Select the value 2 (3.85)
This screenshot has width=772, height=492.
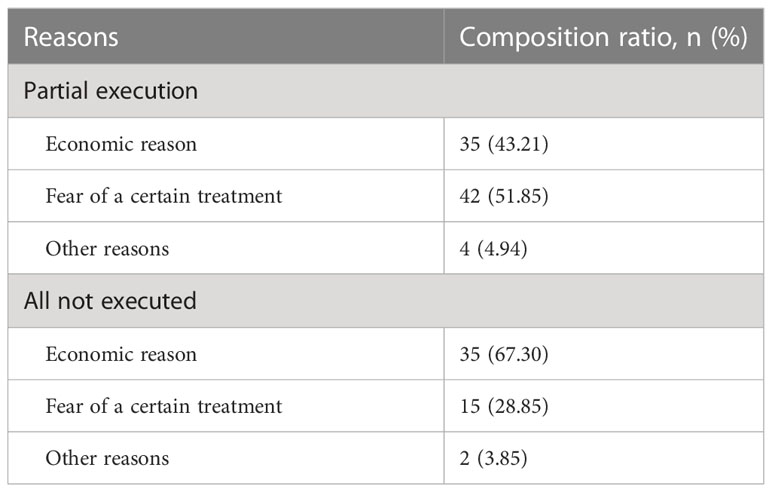coord(493,459)
